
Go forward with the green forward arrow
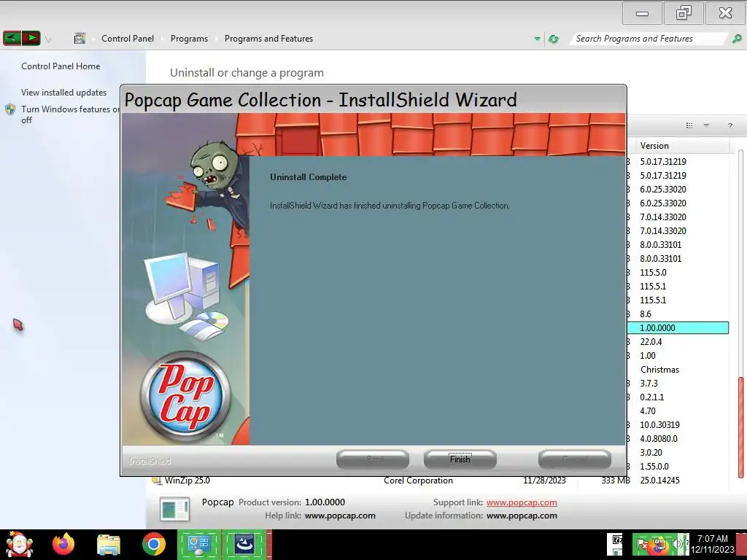[x=31, y=38]
